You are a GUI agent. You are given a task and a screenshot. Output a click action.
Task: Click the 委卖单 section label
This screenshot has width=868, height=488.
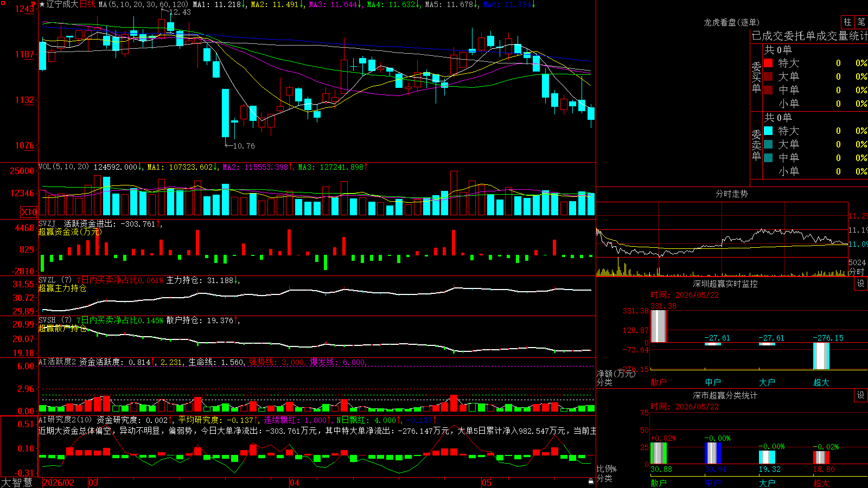pos(756,145)
